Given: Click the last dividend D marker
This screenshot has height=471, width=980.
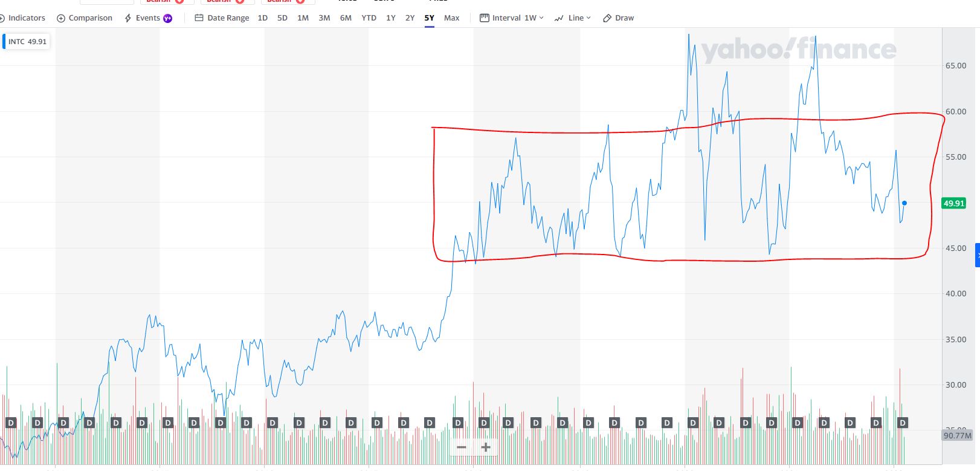Looking at the screenshot, I should click(x=902, y=423).
